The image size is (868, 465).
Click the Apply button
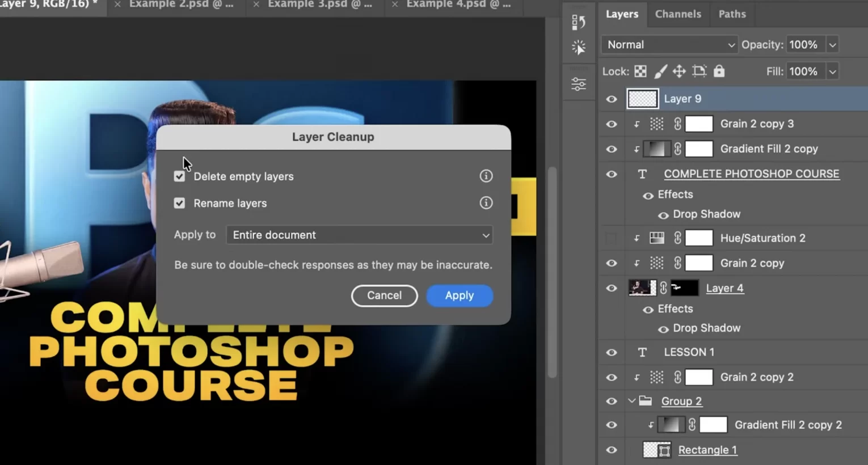(460, 295)
